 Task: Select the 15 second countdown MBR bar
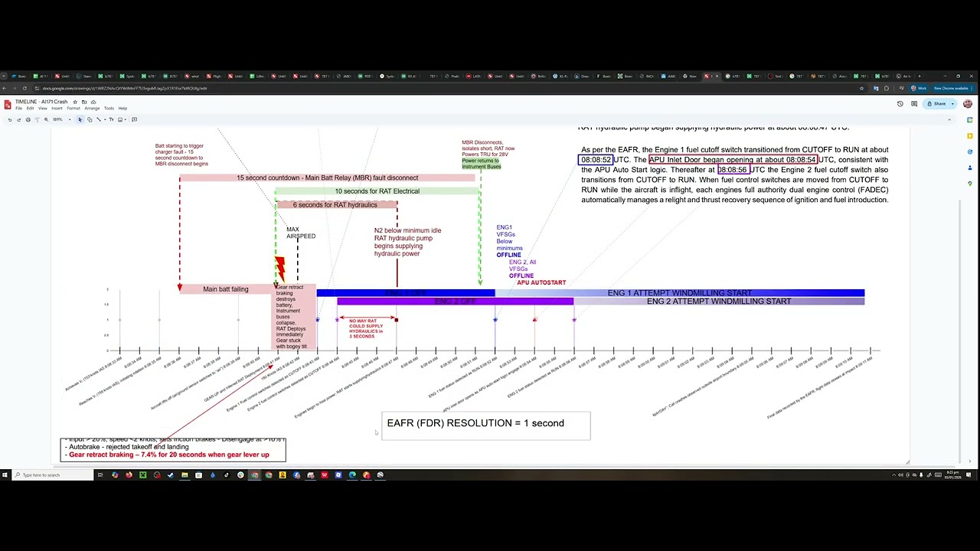(327, 178)
